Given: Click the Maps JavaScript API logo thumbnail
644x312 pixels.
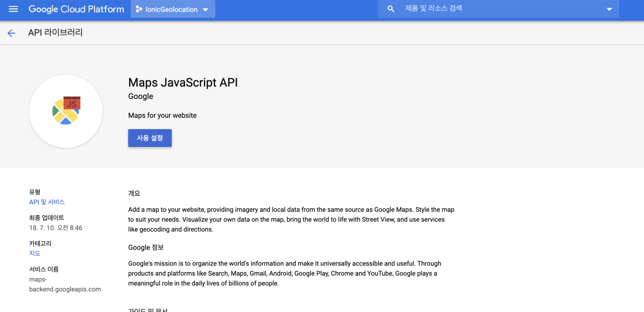Looking at the screenshot, I should (66, 111).
